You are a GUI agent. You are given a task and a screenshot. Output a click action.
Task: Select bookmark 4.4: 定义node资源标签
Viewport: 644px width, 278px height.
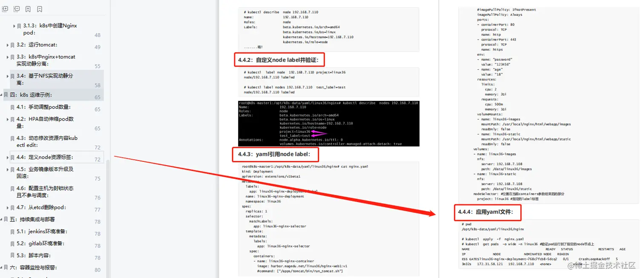coord(45,158)
